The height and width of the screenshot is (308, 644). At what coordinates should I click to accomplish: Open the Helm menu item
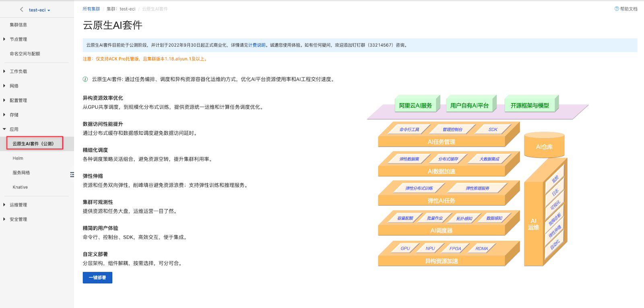click(18, 158)
